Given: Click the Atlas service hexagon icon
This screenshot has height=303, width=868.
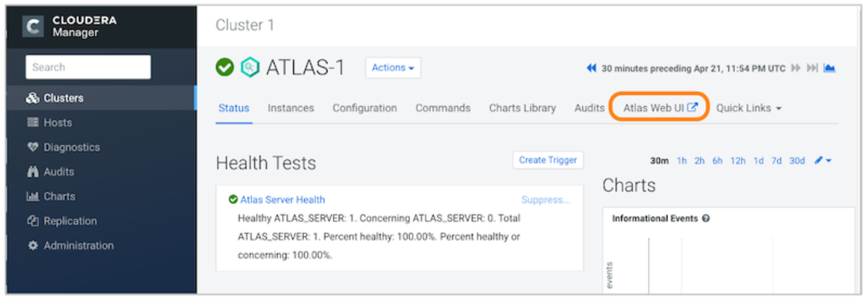Looking at the screenshot, I should click(x=250, y=68).
